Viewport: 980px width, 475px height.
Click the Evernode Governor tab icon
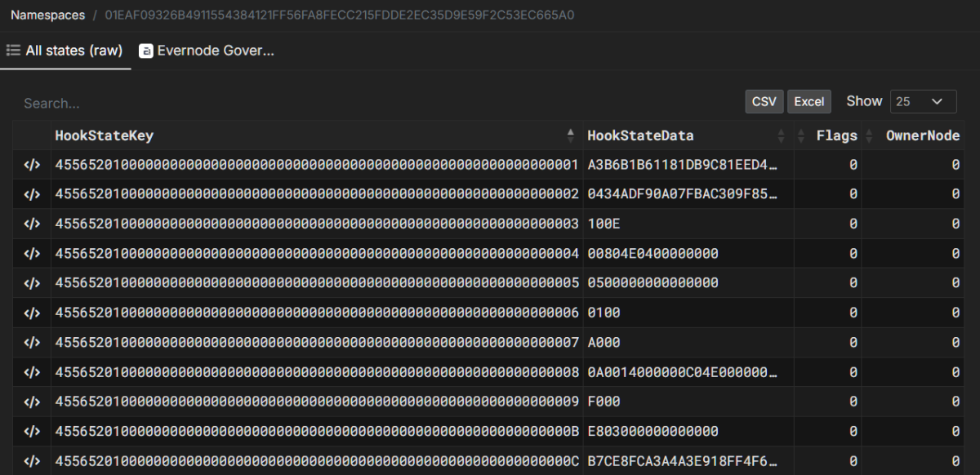[146, 51]
